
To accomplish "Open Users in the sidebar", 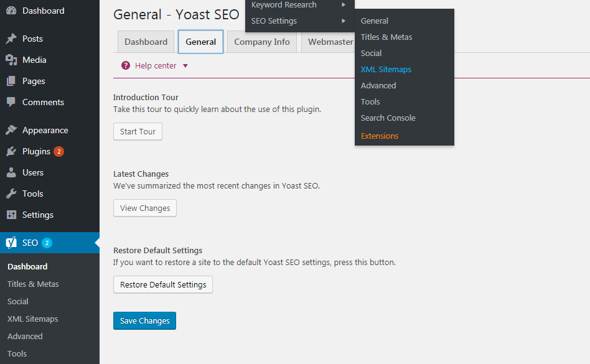I will [x=50, y=172].
